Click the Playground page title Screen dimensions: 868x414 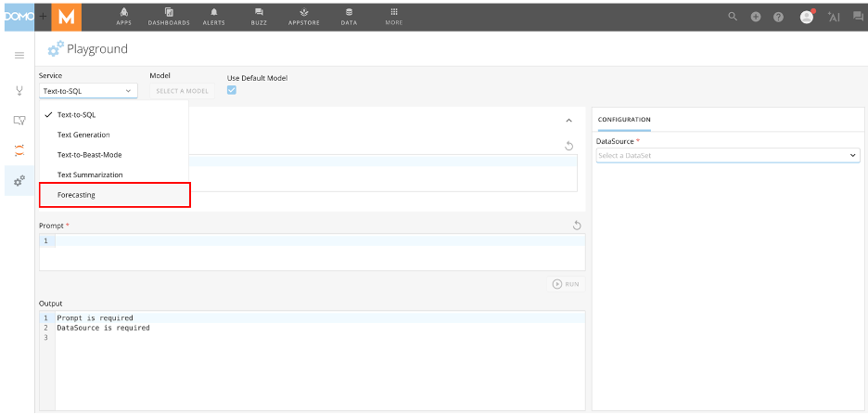pos(97,49)
